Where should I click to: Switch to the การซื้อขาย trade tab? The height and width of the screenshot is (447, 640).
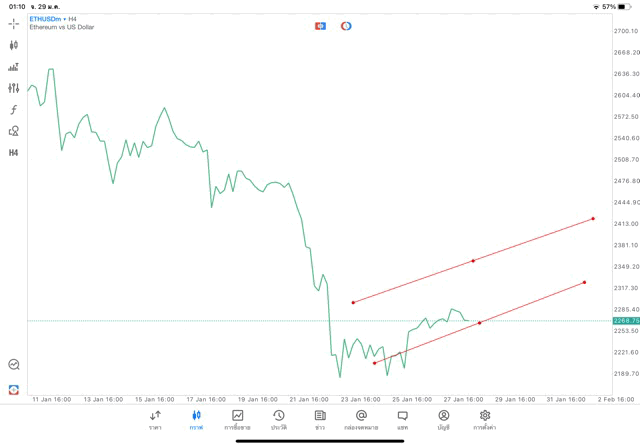[238, 419]
